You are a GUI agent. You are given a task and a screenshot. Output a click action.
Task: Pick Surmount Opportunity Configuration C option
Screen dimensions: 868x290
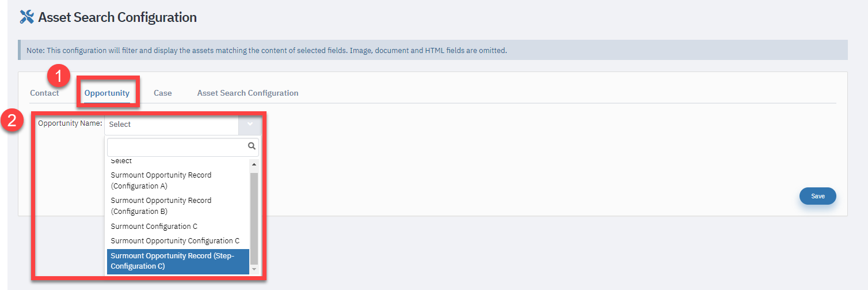pos(178,241)
